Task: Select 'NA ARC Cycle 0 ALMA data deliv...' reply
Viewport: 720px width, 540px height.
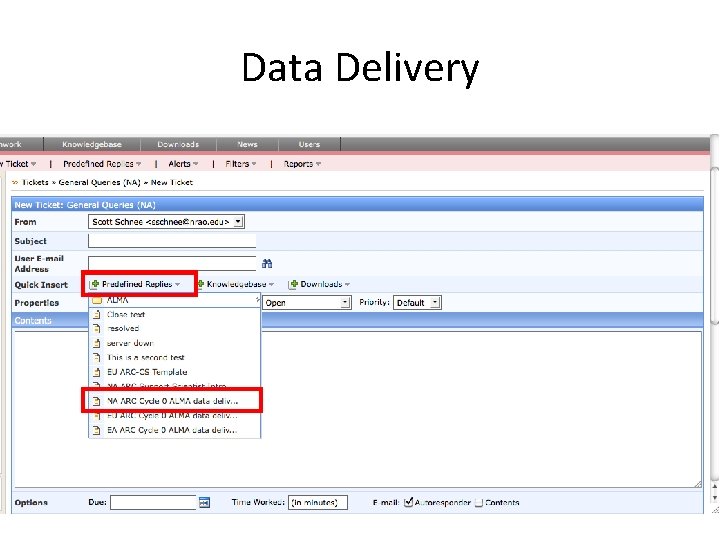Action: (x=172, y=401)
